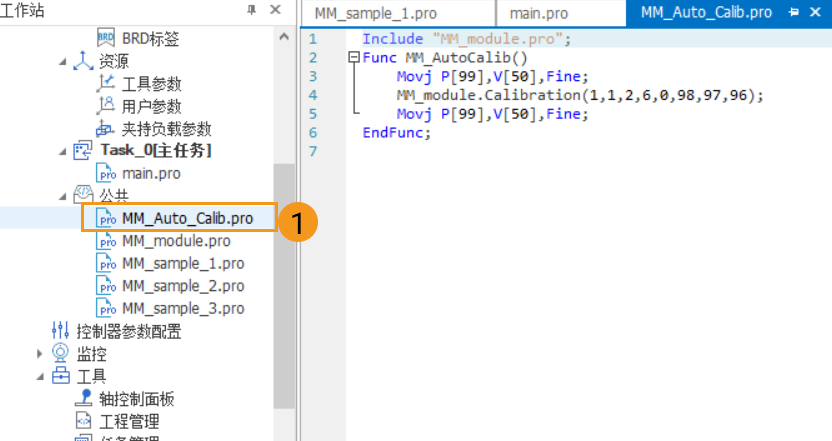The image size is (832, 441).
Task: Open 用户参数 under the 资源 node
Action: pyautogui.click(x=151, y=106)
